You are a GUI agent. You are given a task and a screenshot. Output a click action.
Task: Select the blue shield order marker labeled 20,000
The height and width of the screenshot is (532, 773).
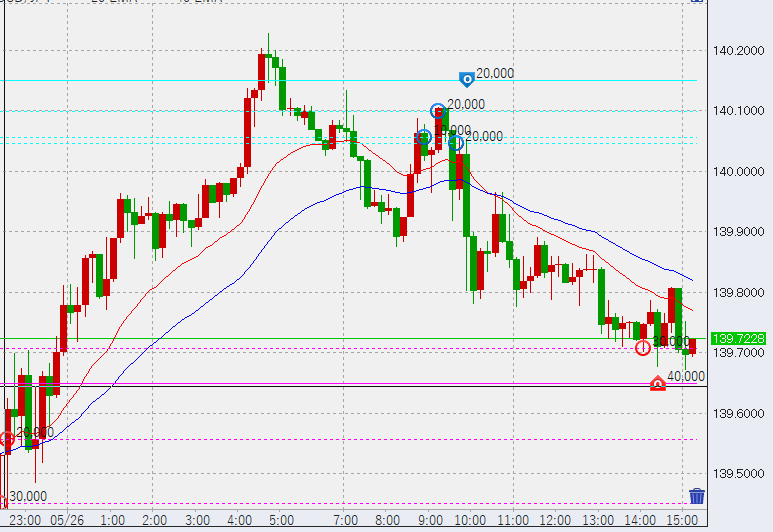tap(466, 77)
